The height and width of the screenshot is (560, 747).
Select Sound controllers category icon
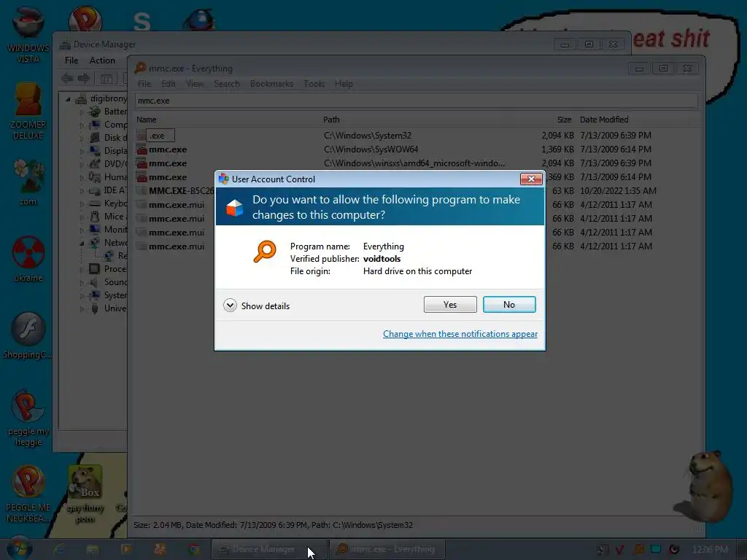[x=95, y=282]
